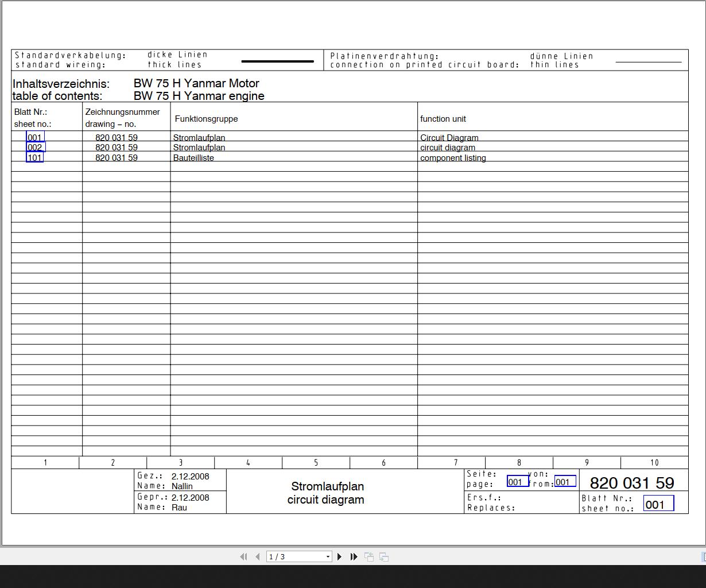Follow the sheet 001 link in table
The image size is (706, 588).
point(35,137)
